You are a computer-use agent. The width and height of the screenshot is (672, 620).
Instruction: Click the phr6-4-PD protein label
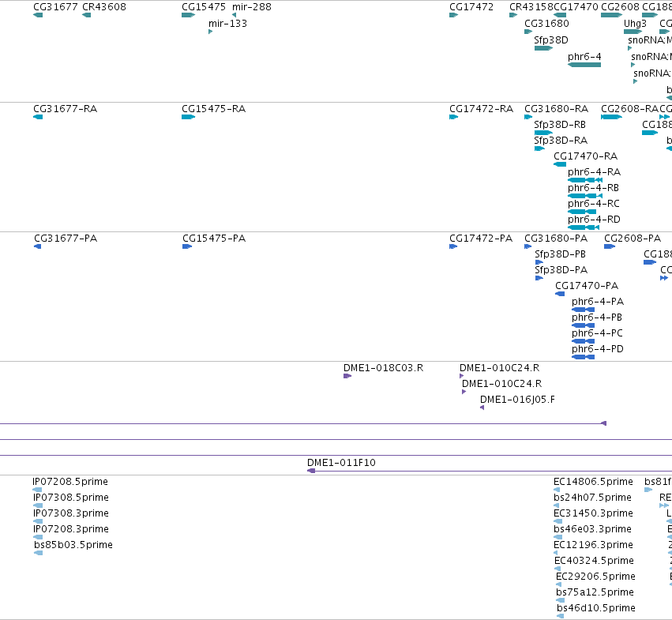point(598,349)
